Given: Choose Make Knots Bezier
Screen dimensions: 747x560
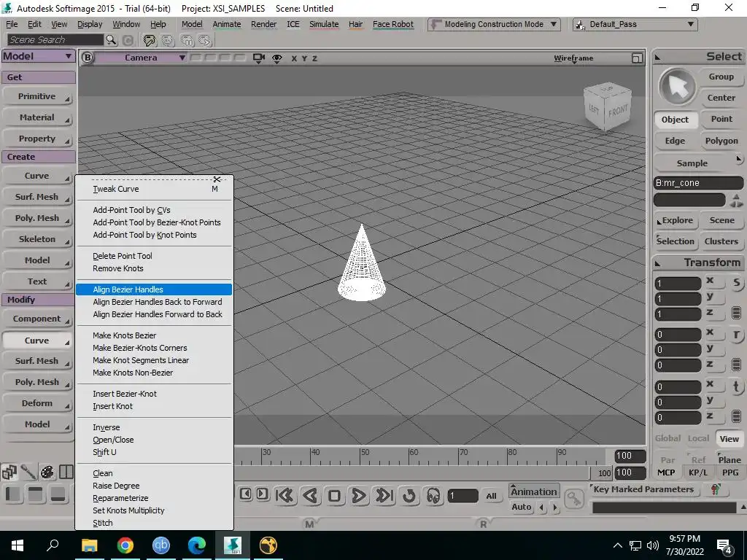Looking at the screenshot, I should 154,335.
